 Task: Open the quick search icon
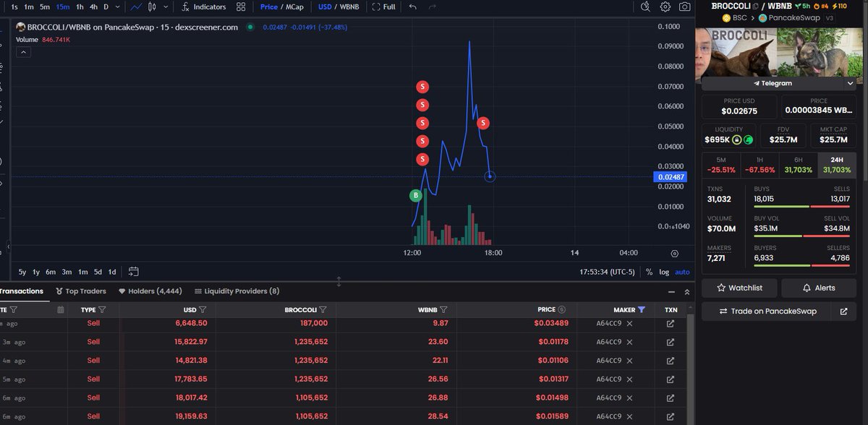click(645, 7)
